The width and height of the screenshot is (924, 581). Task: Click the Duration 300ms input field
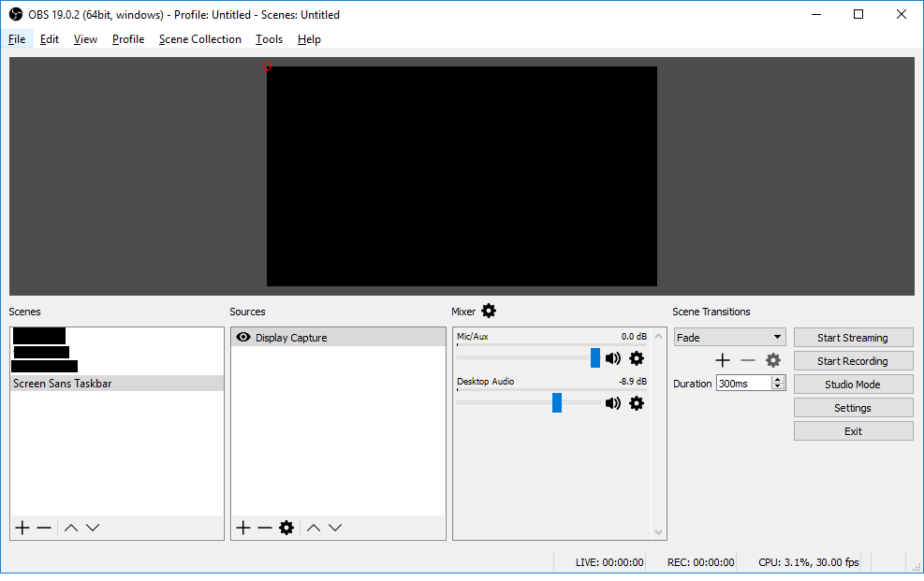click(x=744, y=384)
